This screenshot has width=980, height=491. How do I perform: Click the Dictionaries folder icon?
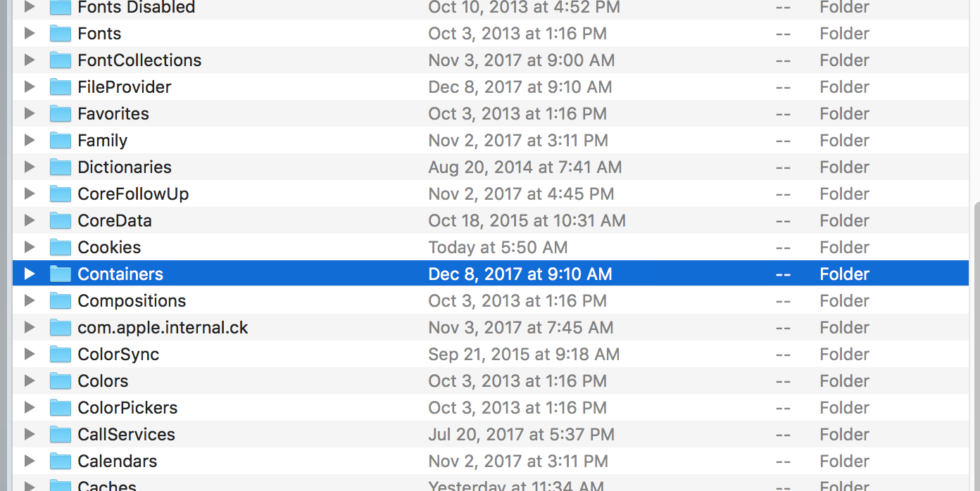pyautogui.click(x=61, y=167)
